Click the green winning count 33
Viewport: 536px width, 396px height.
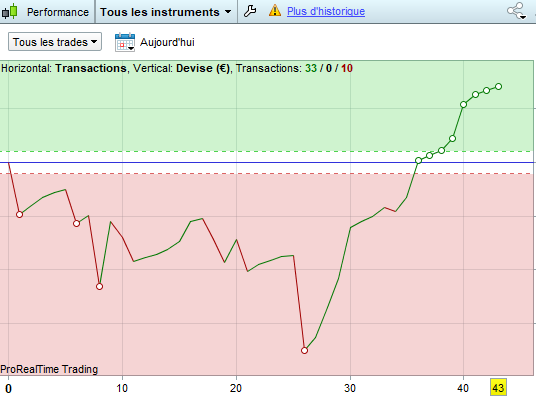(x=311, y=68)
